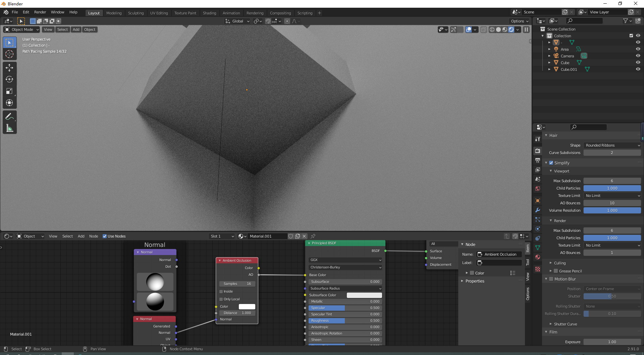Toggle fake user shield for Material.001
Image resolution: width=644 pixels, height=355 pixels.
click(291, 236)
